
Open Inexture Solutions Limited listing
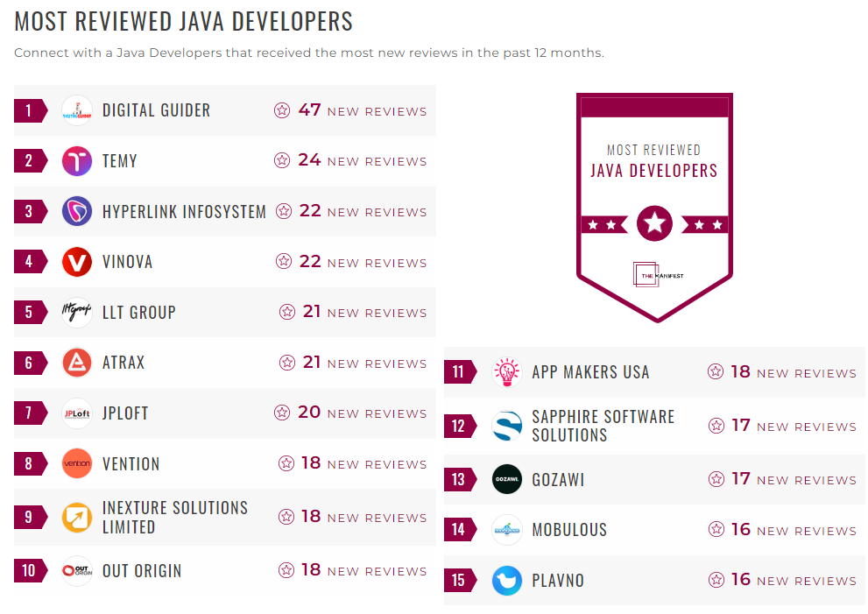click(x=175, y=517)
